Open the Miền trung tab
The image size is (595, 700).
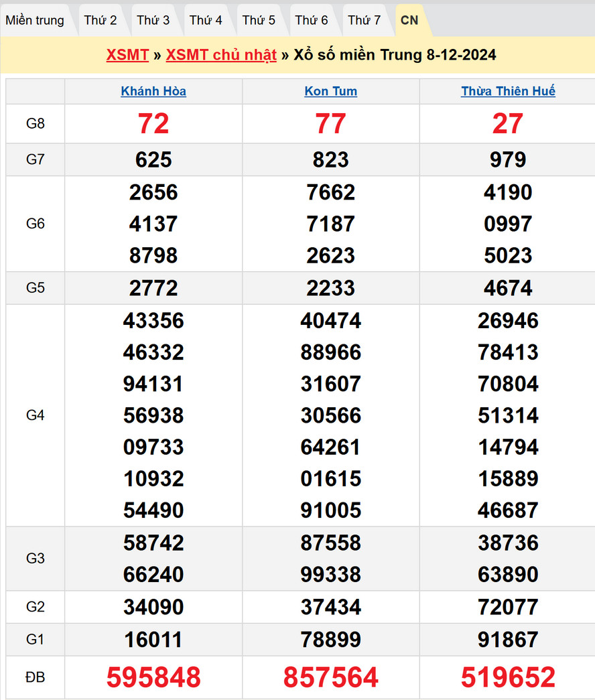(35, 20)
